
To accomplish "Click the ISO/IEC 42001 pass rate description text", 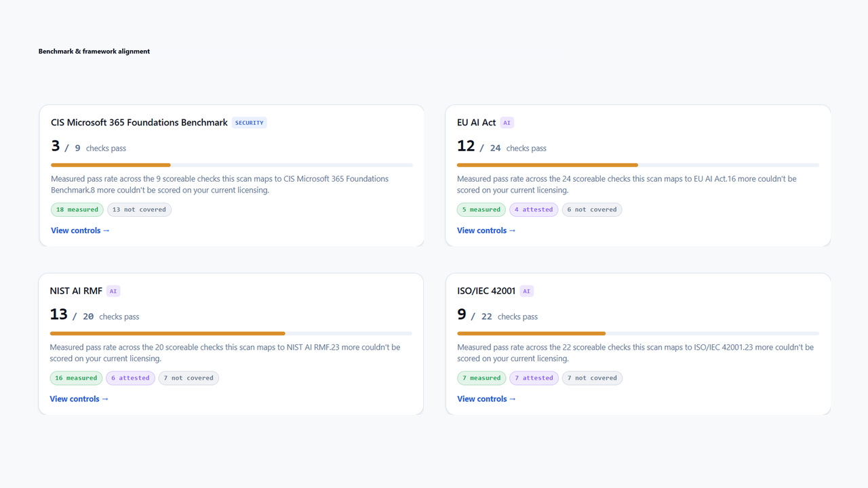I will point(635,352).
